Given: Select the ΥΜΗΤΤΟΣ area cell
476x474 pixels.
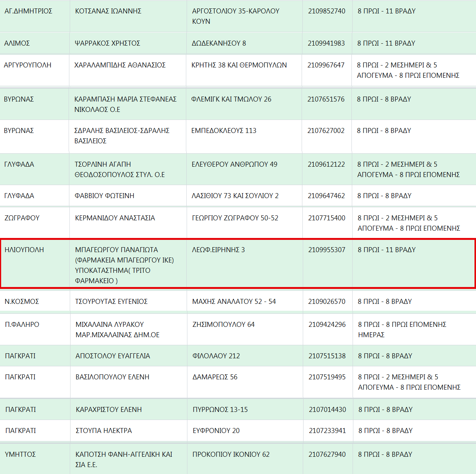Looking at the screenshot, I should pyautogui.click(x=20, y=454).
